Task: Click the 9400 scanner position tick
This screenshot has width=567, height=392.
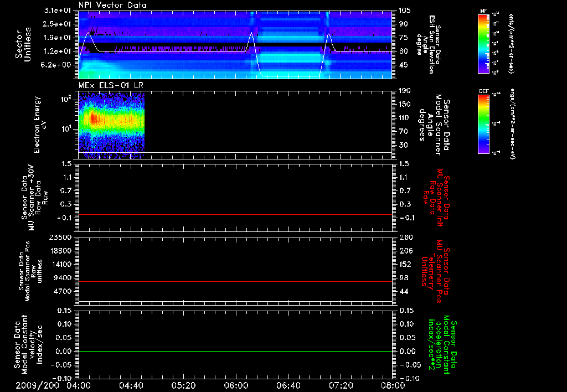Action: pyautogui.click(x=63, y=278)
